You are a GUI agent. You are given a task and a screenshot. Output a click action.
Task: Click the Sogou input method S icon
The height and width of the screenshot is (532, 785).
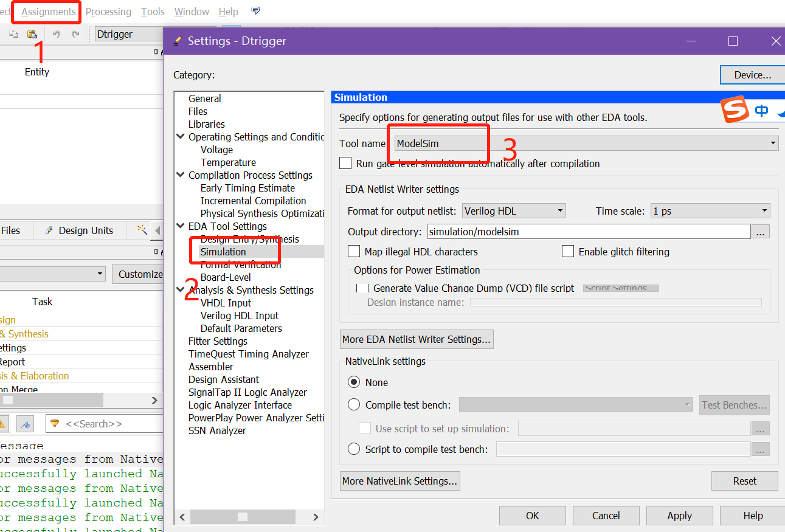(x=735, y=110)
